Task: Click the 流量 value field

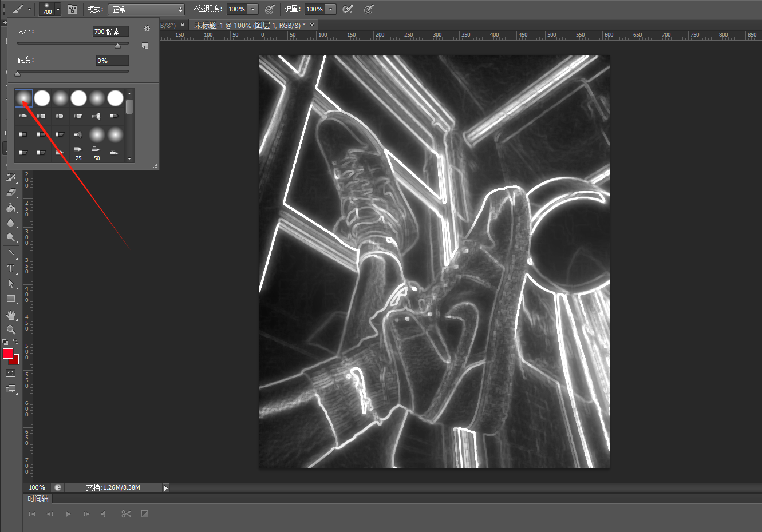Action: pyautogui.click(x=314, y=9)
